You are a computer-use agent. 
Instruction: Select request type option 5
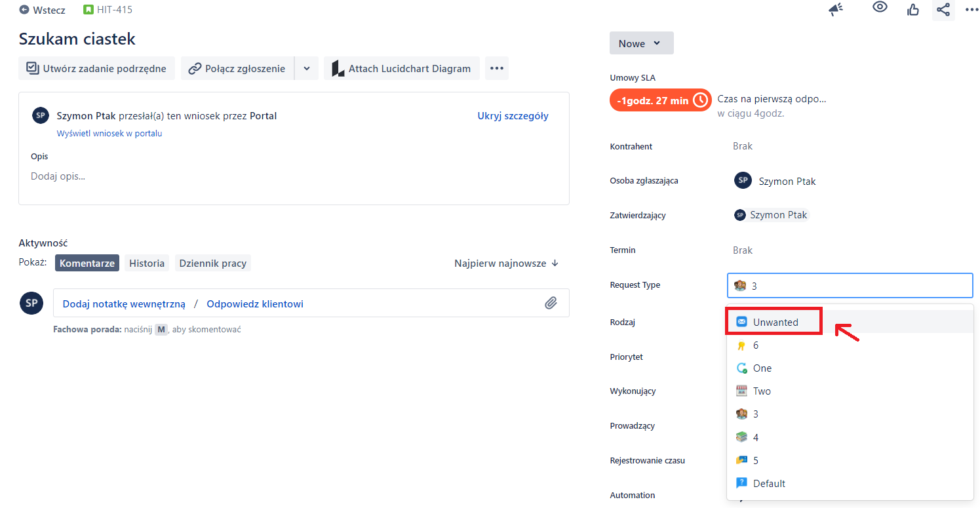[x=850, y=460]
